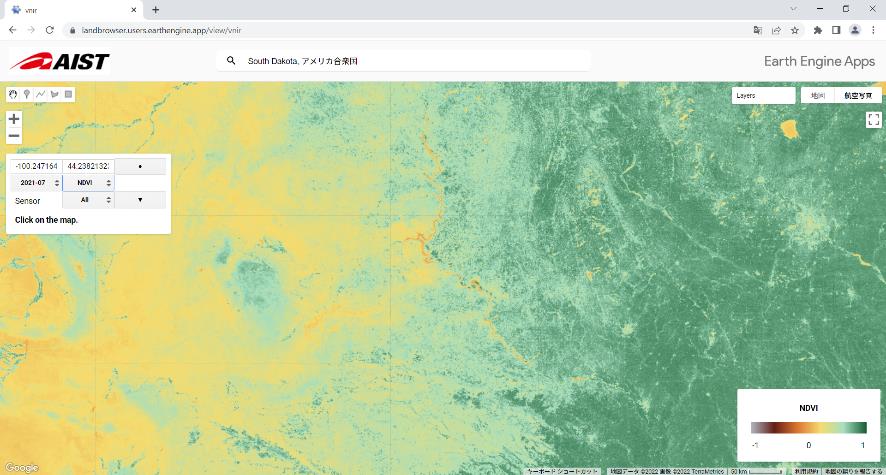
Task: Click the NDVI legend color gradient bar
Action: tap(809, 428)
